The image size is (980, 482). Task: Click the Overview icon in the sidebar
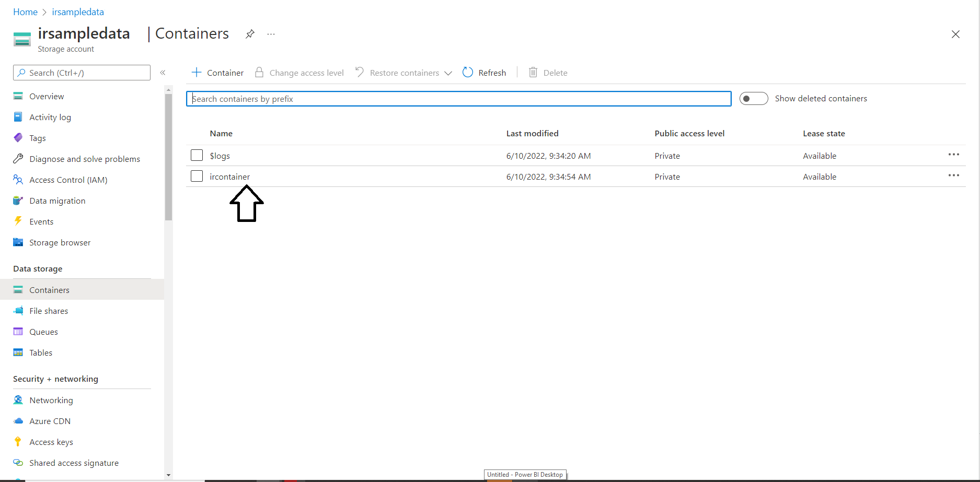(x=18, y=96)
